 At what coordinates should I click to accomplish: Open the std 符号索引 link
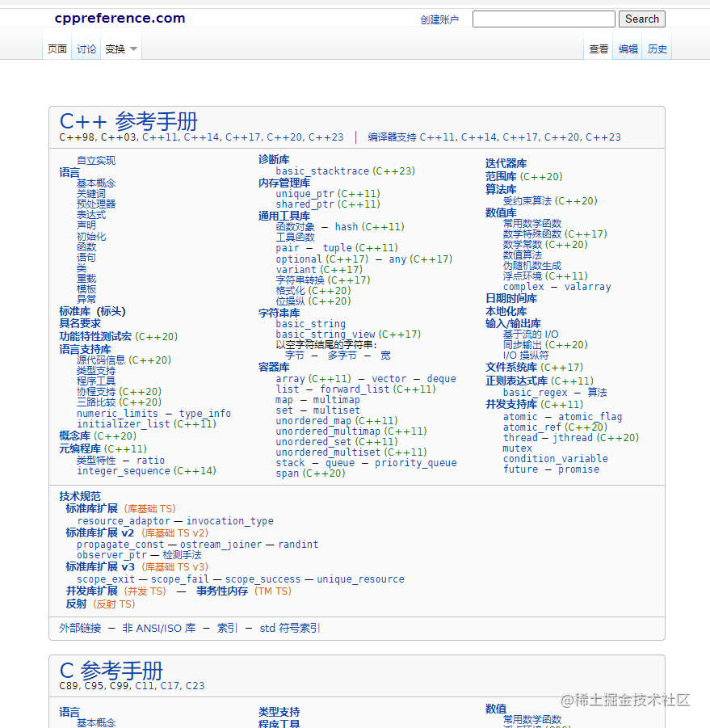pyautogui.click(x=289, y=628)
